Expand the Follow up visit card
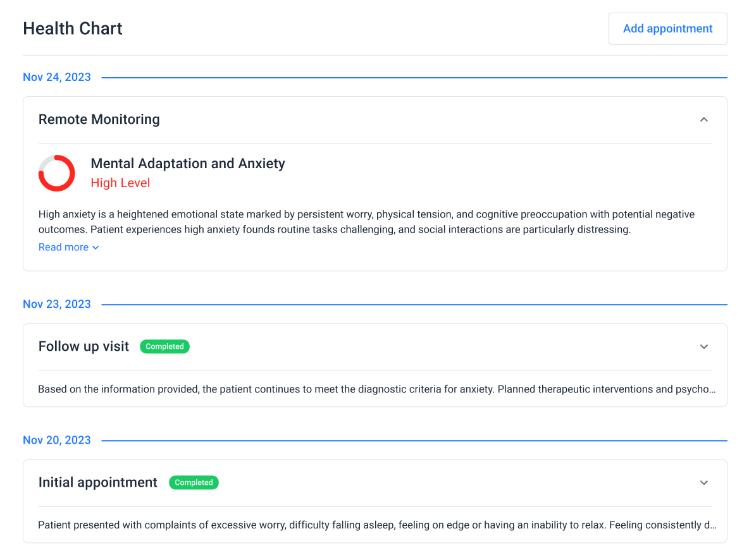This screenshot has height=560, width=749. tap(703, 346)
